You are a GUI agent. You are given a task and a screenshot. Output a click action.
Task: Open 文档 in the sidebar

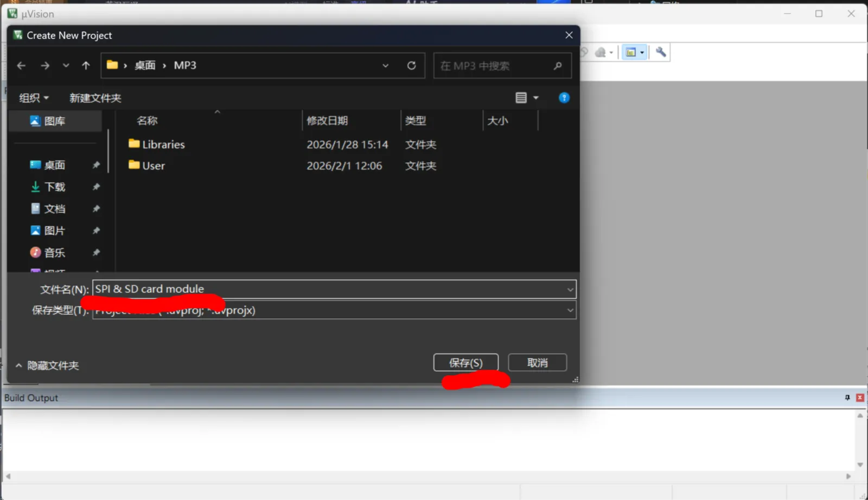pos(54,209)
